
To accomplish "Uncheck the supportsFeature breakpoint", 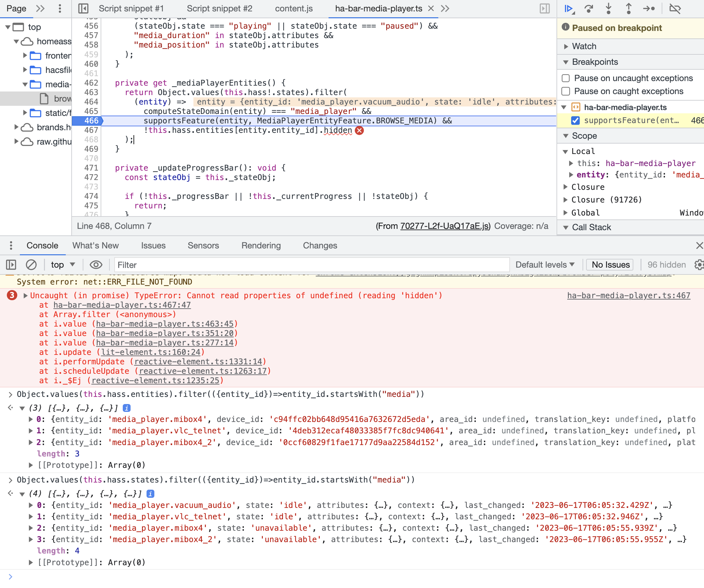I will pyautogui.click(x=576, y=121).
